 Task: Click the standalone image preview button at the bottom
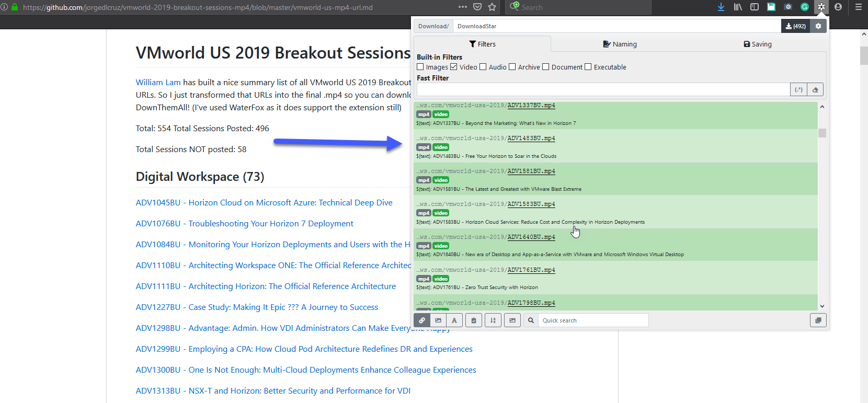(x=512, y=320)
